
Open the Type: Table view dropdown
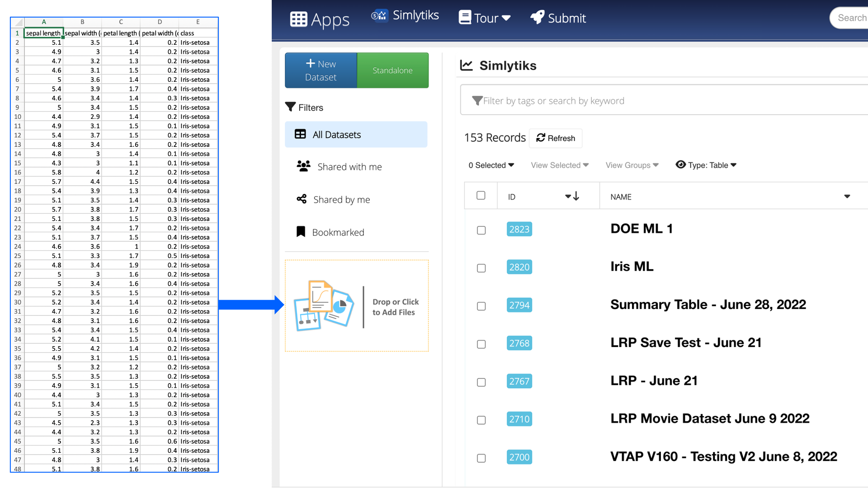point(706,165)
